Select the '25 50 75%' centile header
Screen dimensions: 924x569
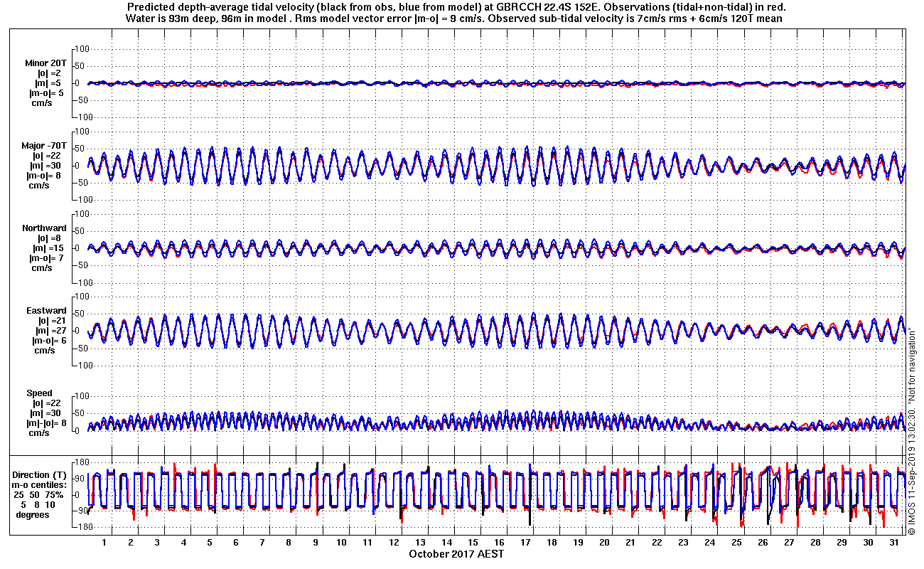[x=40, y=494]
